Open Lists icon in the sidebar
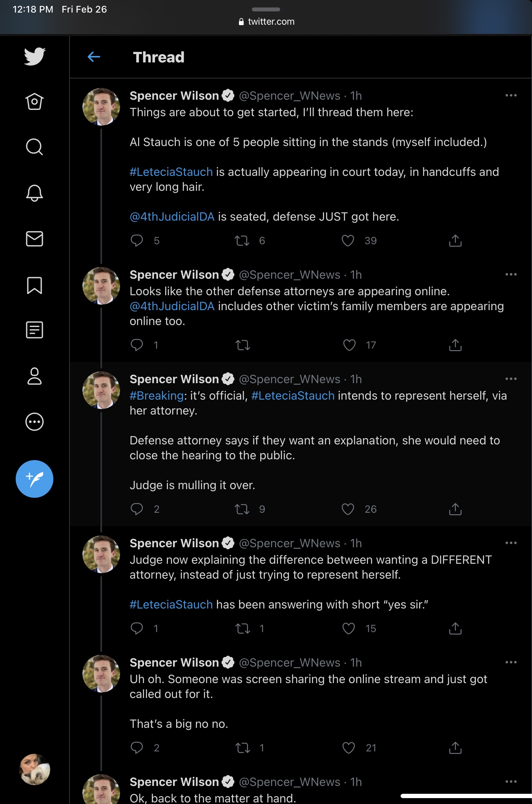 tap(35, 330)
